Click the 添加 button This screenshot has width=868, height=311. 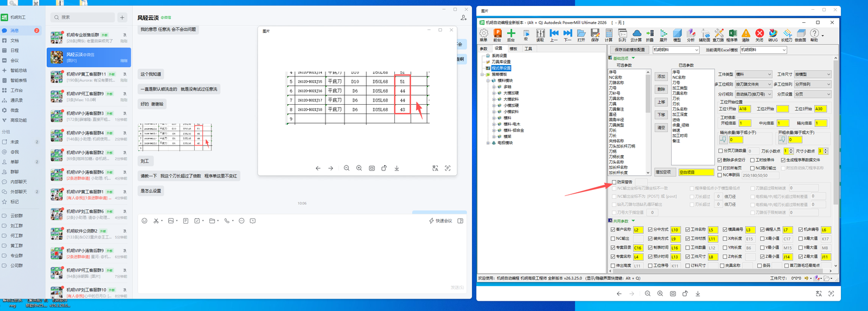(x=661, y=76)
